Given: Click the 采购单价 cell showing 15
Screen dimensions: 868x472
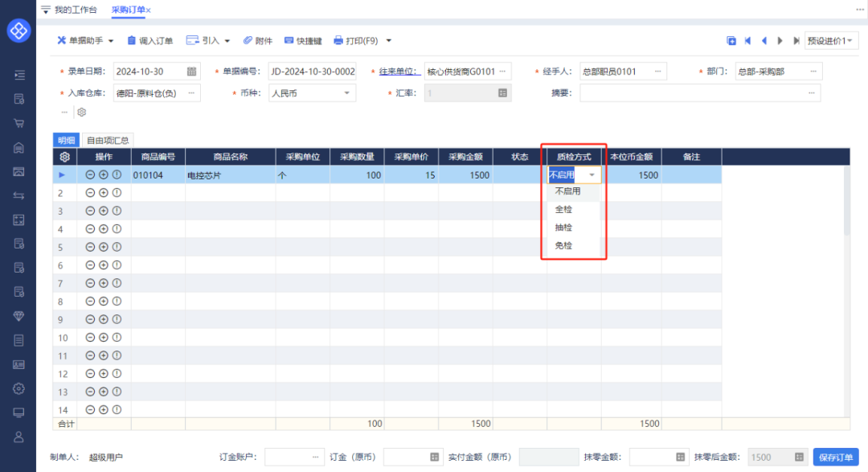Looking at the screenshot, I should (x=411, y=175).
